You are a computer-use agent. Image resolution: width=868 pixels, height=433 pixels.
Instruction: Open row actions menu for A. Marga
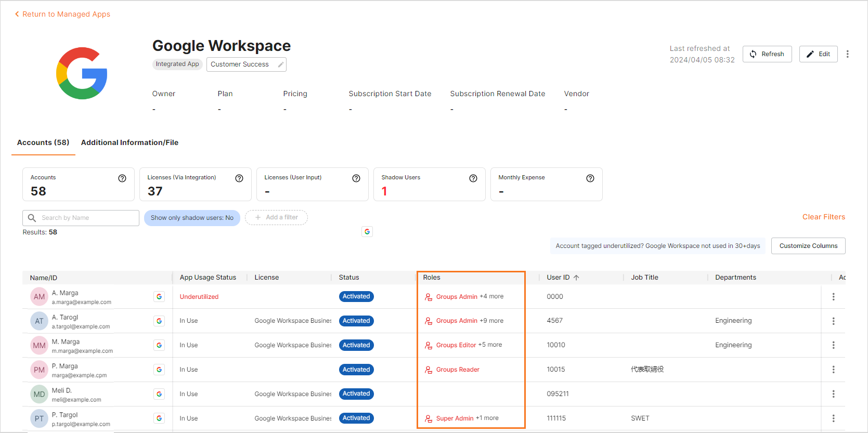[833, 297]
